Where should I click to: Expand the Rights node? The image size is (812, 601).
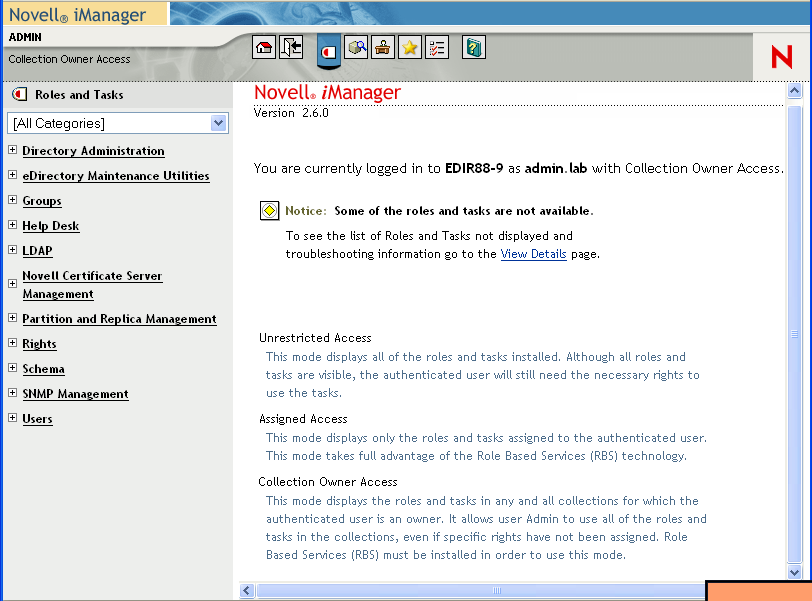13,343
